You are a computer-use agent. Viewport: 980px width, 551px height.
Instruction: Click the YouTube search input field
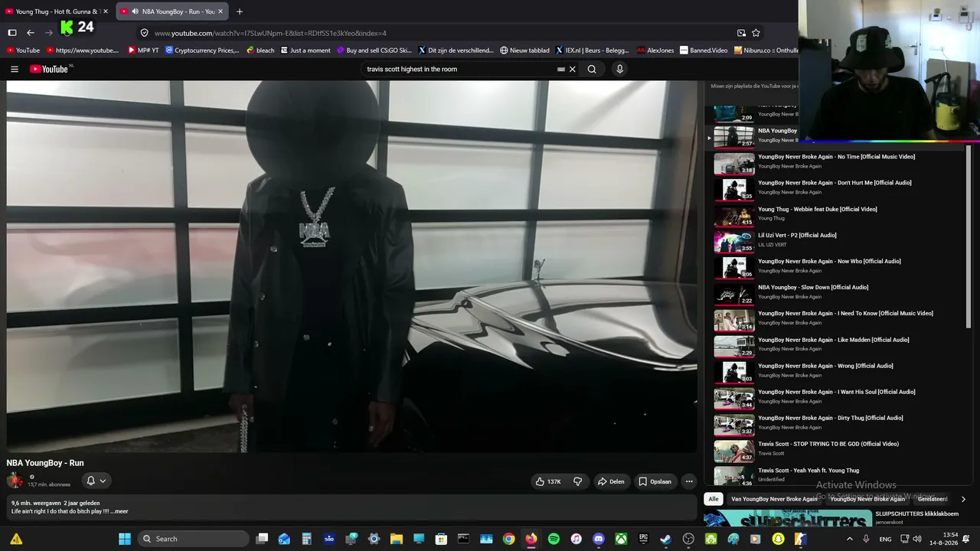pos(459,69)
